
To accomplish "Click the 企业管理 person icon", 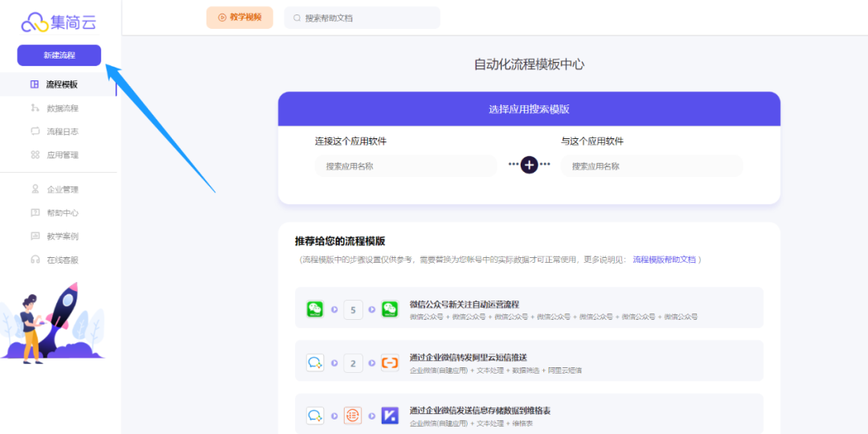I will (x=35, y=190).
